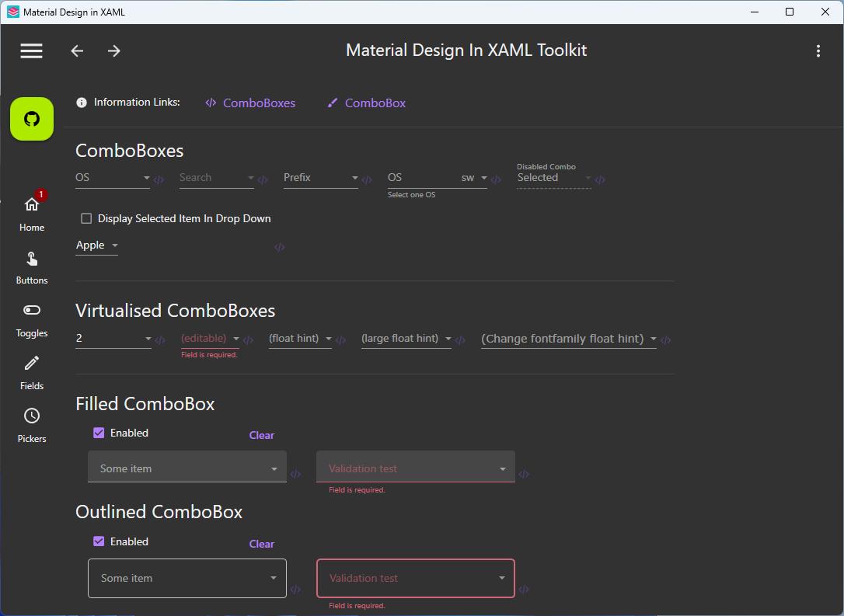Click 'Select one OS' helper text
The height and width of the screenshot is (616, 844).
click(412, 195)
